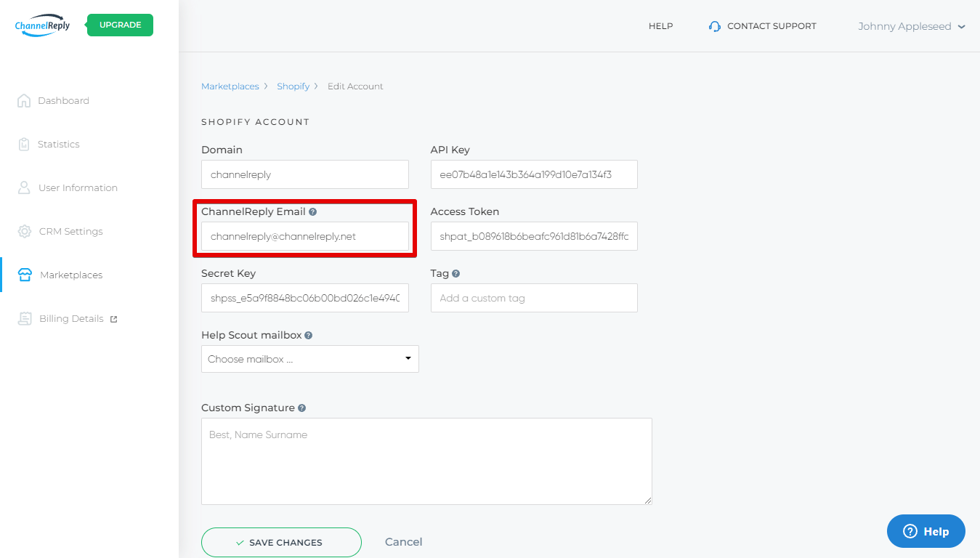Click inside the Custom Signature text area
The image size is (980, 558).
[426, 461]
